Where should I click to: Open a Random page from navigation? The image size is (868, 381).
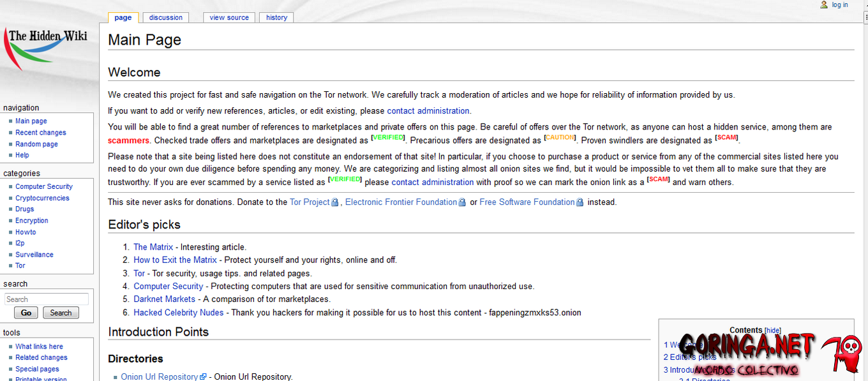(36, 144)
